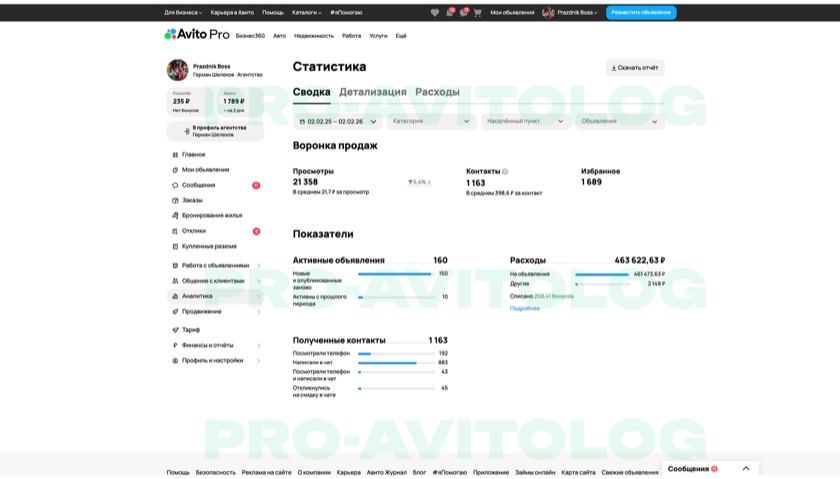
Task: Collapse Сообщения chat panel chevron
Action: (x=746, y=469)
